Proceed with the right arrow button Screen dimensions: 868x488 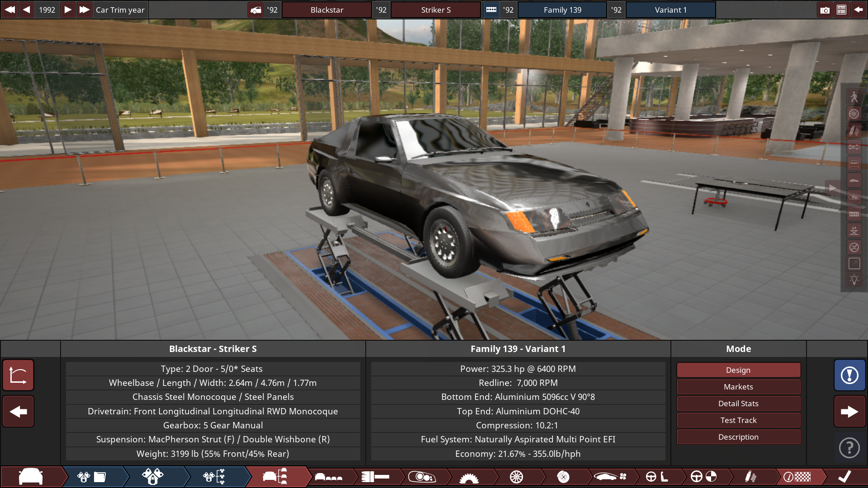click(849, 411)
